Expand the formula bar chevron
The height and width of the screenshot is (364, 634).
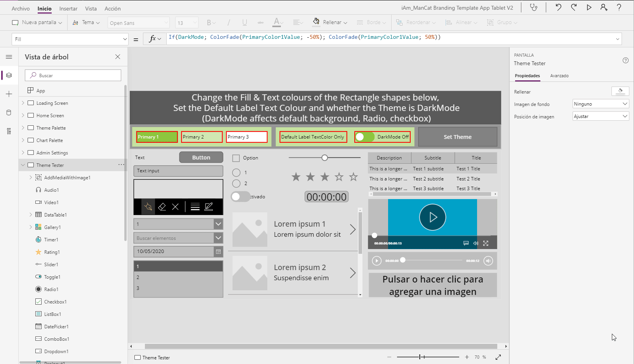pyautogui.click(x=617, y=39)
